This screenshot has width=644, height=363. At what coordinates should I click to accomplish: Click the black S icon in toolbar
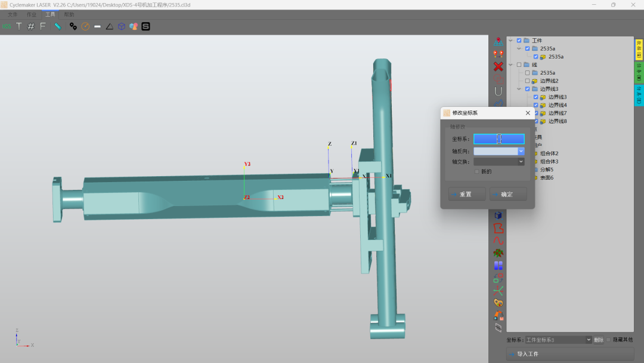click(x=146, y=27)
